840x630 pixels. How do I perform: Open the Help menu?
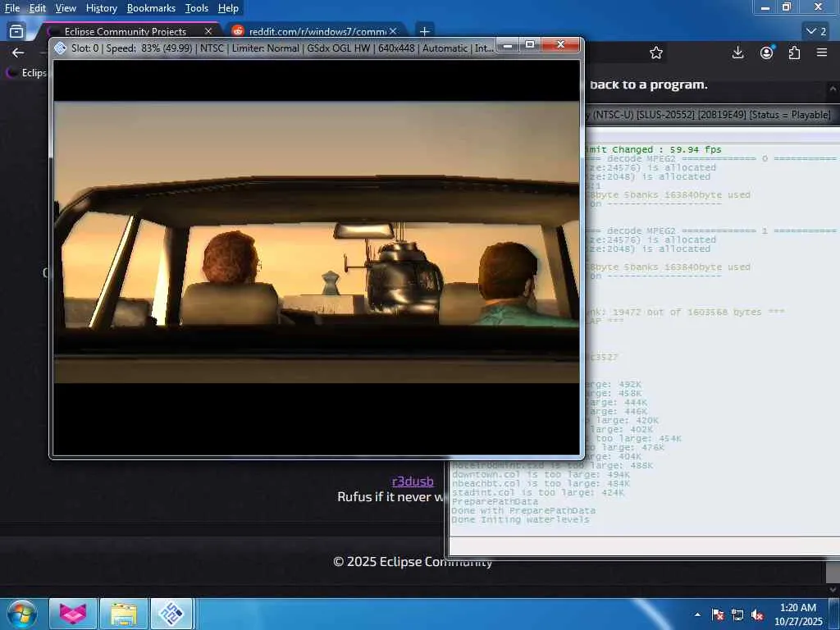pos(228,8)
